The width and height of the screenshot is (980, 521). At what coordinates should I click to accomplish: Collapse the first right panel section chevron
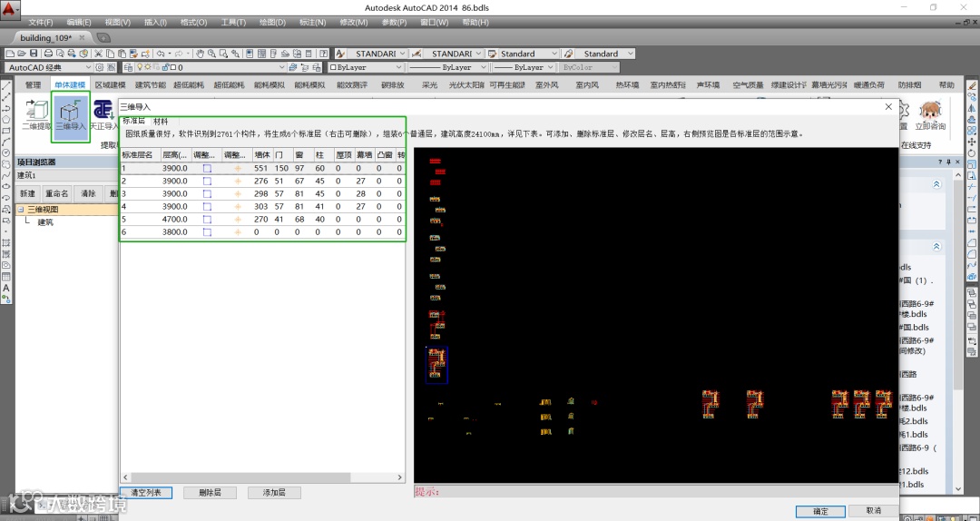pos(936,184)
